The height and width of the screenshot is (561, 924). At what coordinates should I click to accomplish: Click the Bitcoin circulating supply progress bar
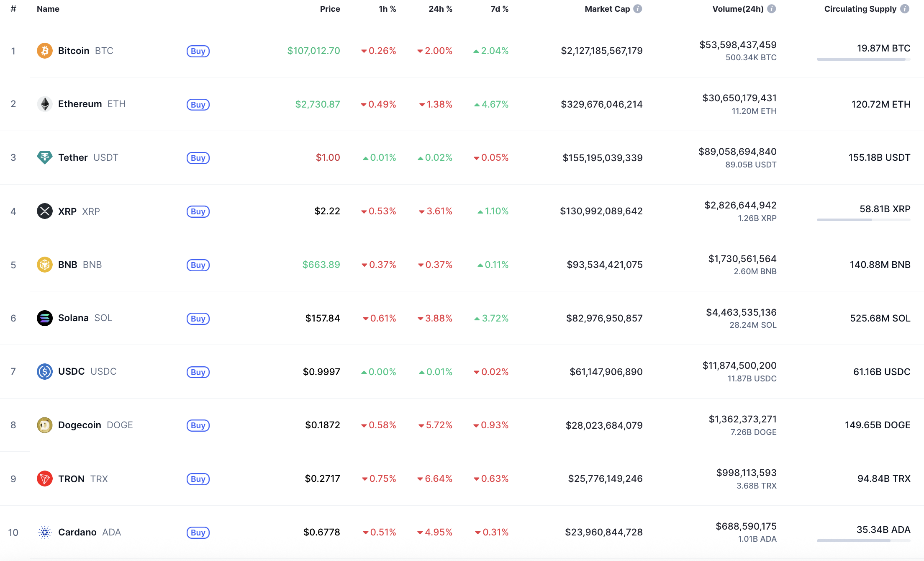pyautogui.click(x=863, y=59)
